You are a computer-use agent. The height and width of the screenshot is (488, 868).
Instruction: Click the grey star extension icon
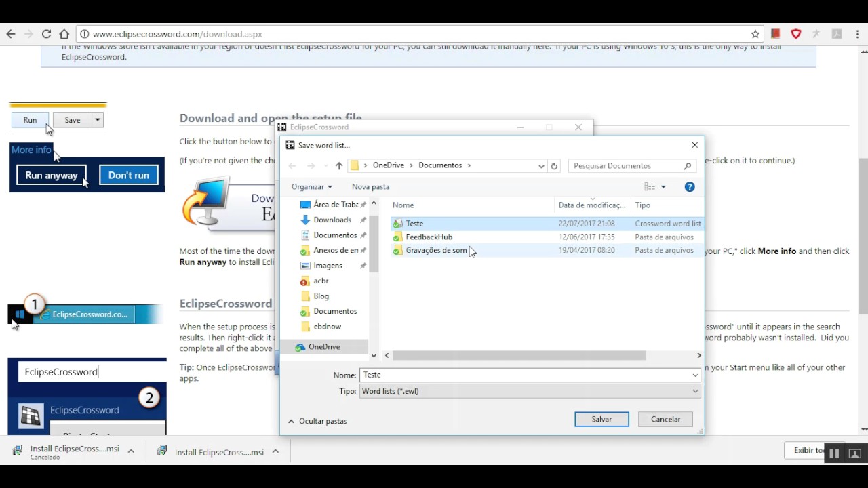tap(816, 34)
